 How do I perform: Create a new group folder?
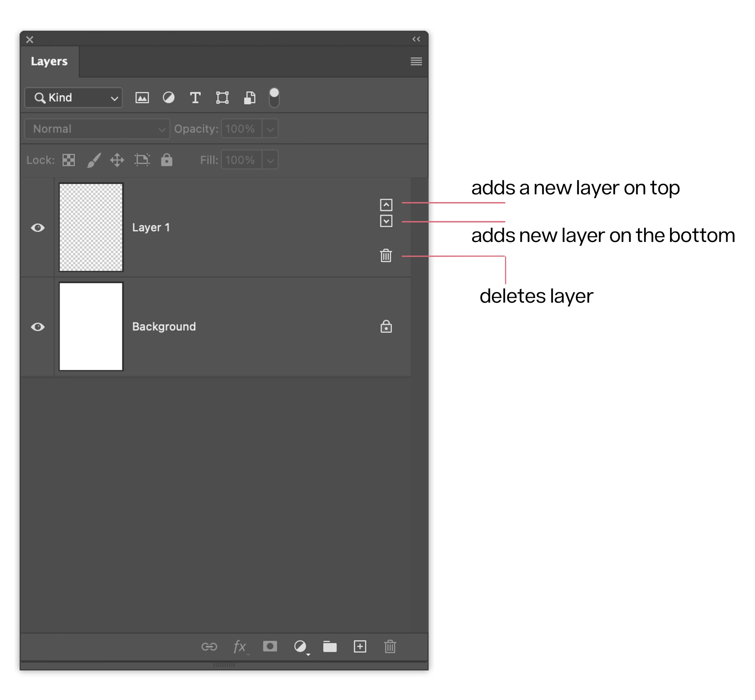tap(330, 646)
